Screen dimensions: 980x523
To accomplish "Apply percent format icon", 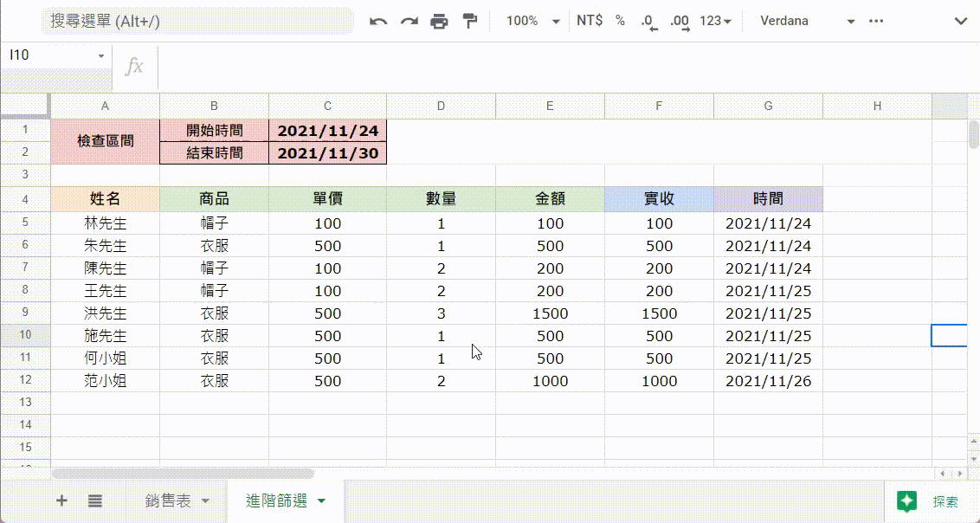I will (620, 21).
